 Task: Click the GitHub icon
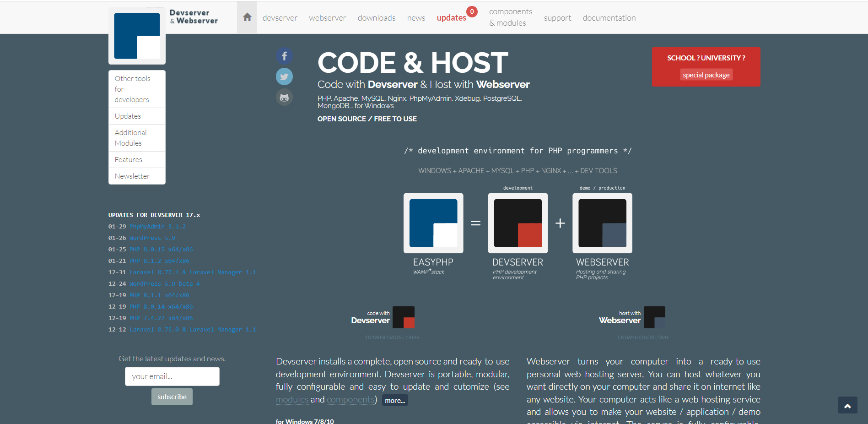point(284,97)
